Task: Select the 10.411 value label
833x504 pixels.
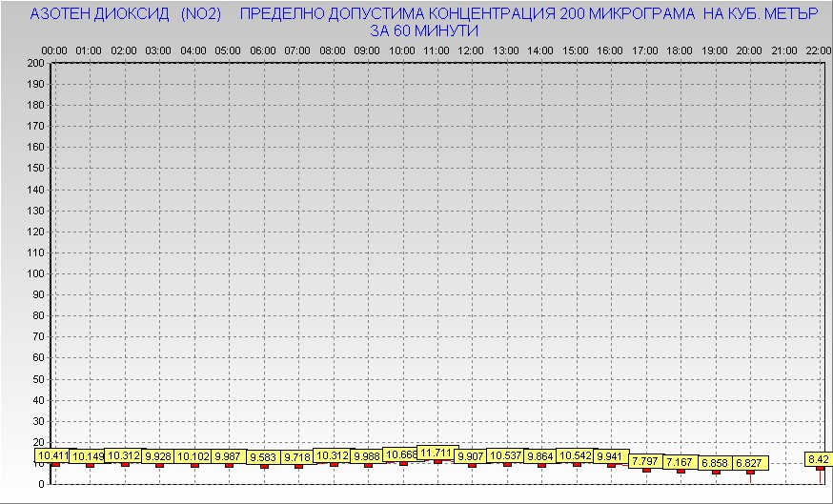Action: click(53, 456)
